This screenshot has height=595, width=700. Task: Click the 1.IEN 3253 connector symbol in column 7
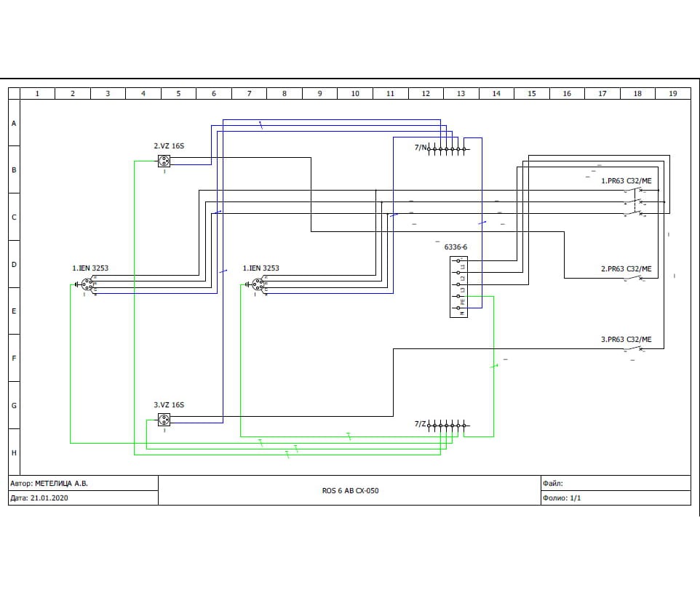pos(257,286)
